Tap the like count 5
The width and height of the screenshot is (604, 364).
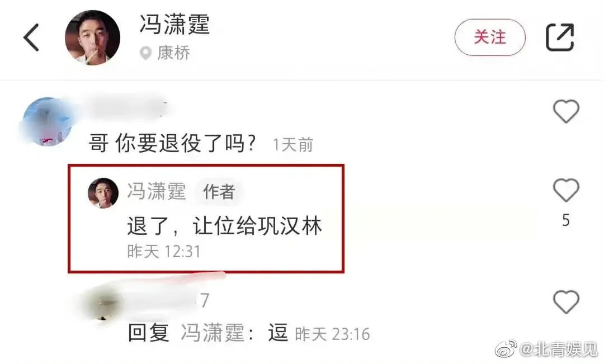(x=565, y=220)
